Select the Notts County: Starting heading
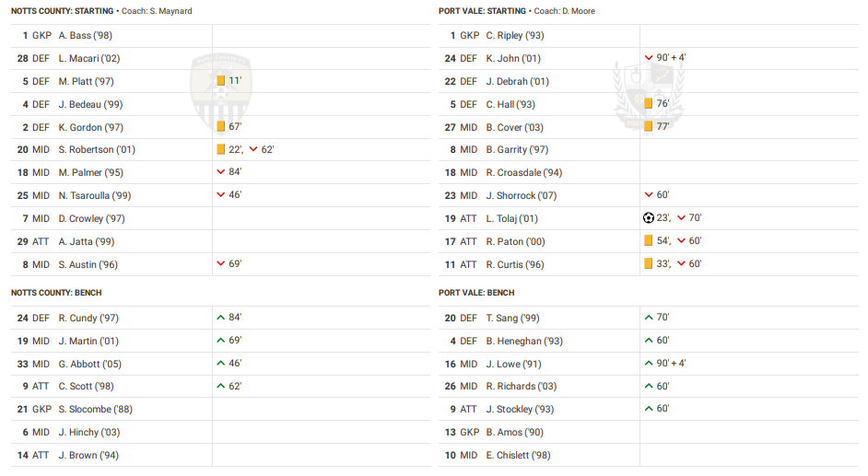Viewport: 868px width, 476px height. [x=62, y=11]
